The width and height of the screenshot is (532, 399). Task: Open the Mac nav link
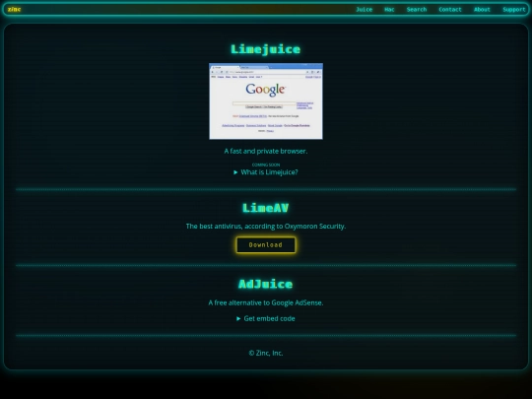[389, 10]
